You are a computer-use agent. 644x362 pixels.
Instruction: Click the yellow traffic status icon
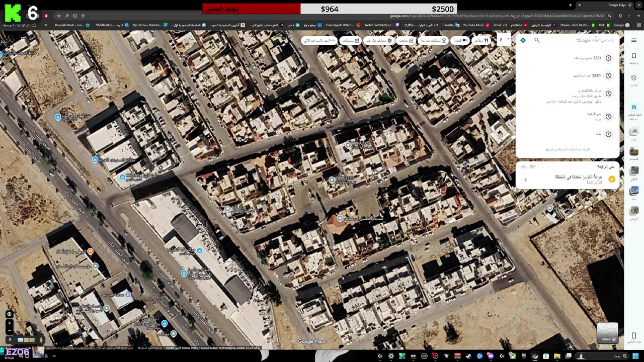(x=612, y=179)
